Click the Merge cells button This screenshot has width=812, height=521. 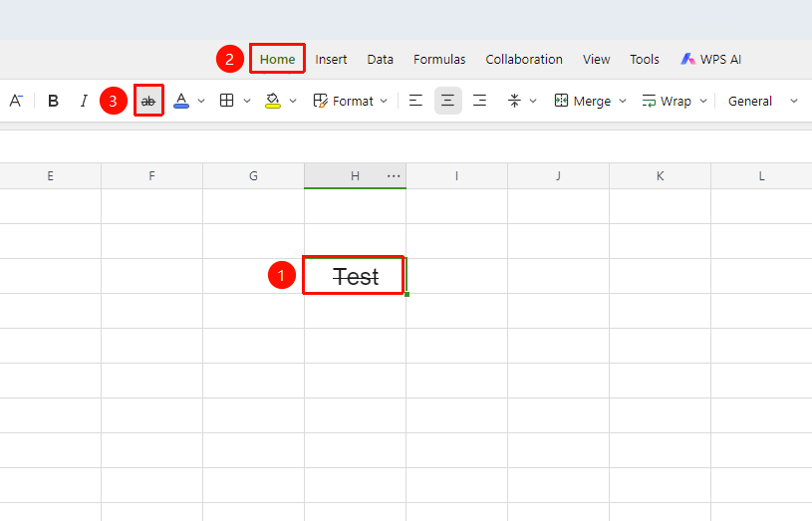[583, 101]
